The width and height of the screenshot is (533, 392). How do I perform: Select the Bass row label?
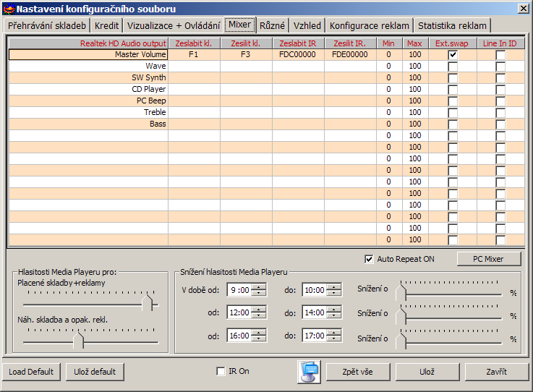click(88, 124)
